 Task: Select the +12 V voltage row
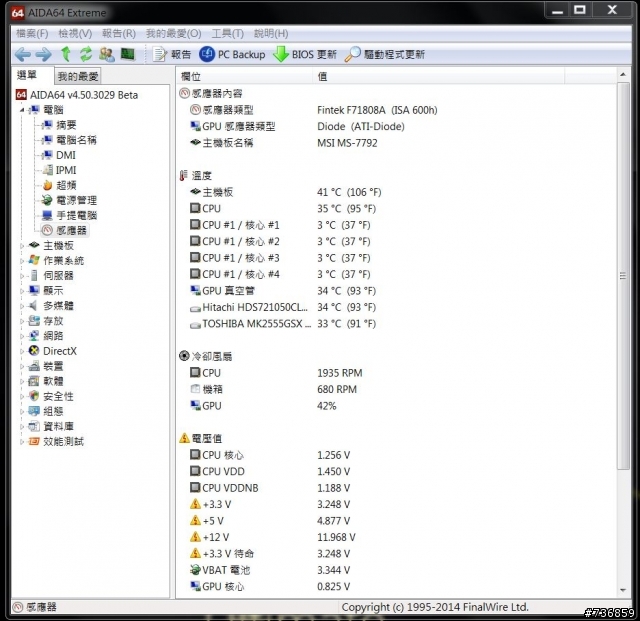tap(273, 537)
